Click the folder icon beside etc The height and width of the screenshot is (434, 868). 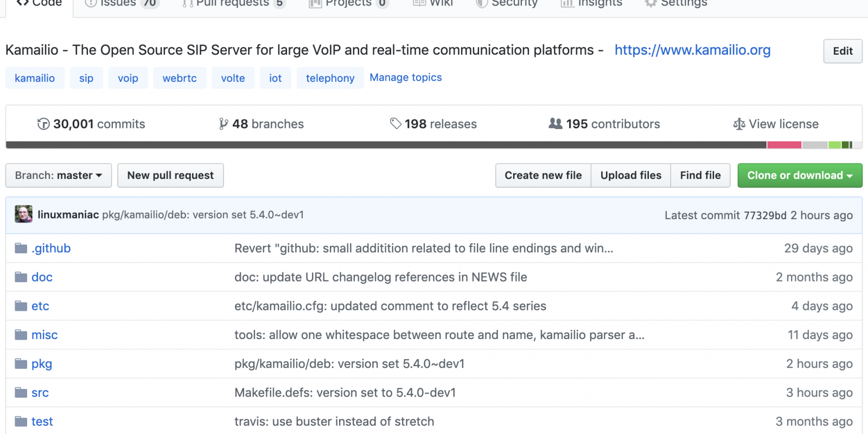click(21, 306)
